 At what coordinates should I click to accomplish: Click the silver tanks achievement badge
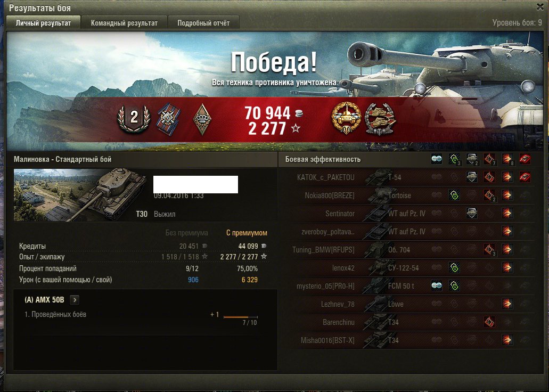(380, 119)
